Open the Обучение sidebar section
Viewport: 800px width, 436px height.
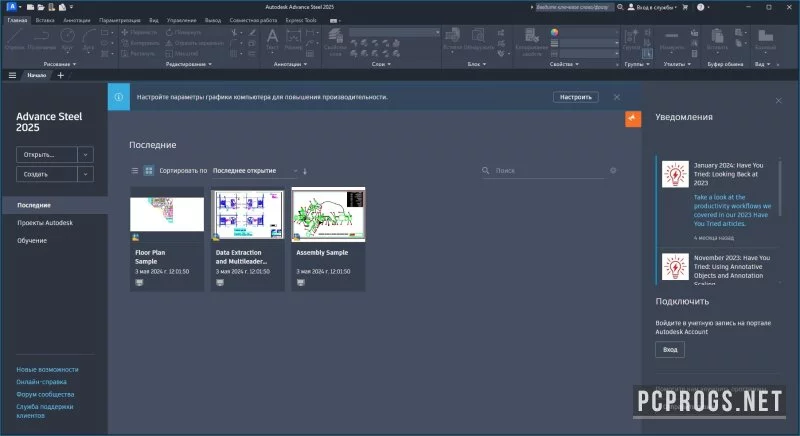click(32, 241)
